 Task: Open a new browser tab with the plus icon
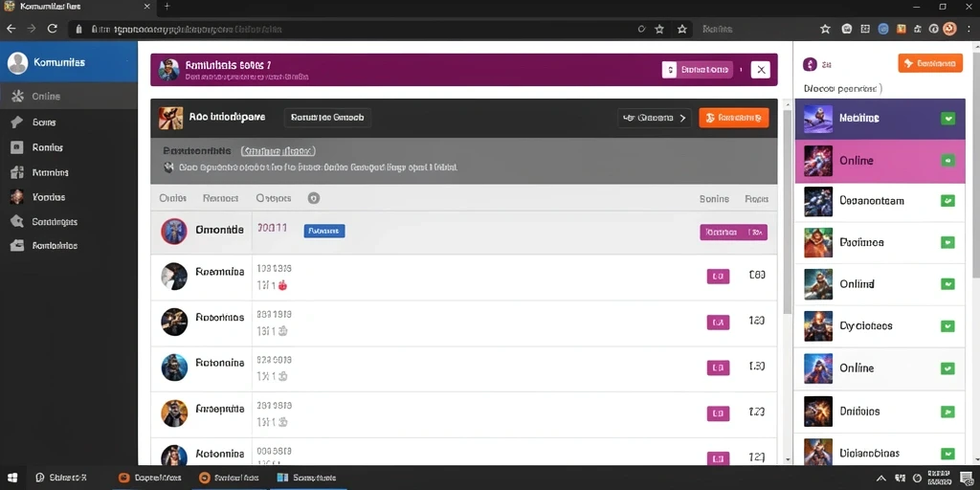click(167, 7)
